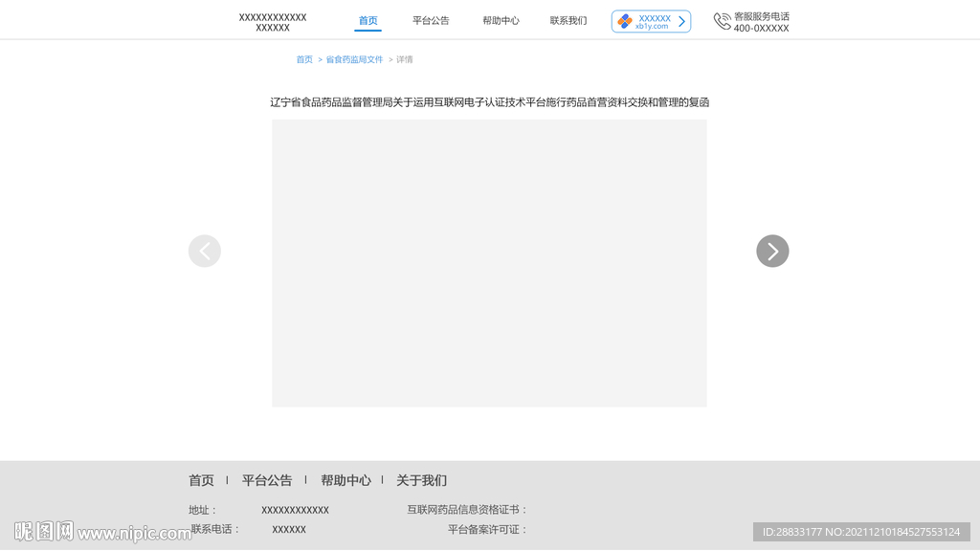Click the 客服服务电话 400-0XXXXX text
Viewport: 980px width, 551px height.
(761, 22)
